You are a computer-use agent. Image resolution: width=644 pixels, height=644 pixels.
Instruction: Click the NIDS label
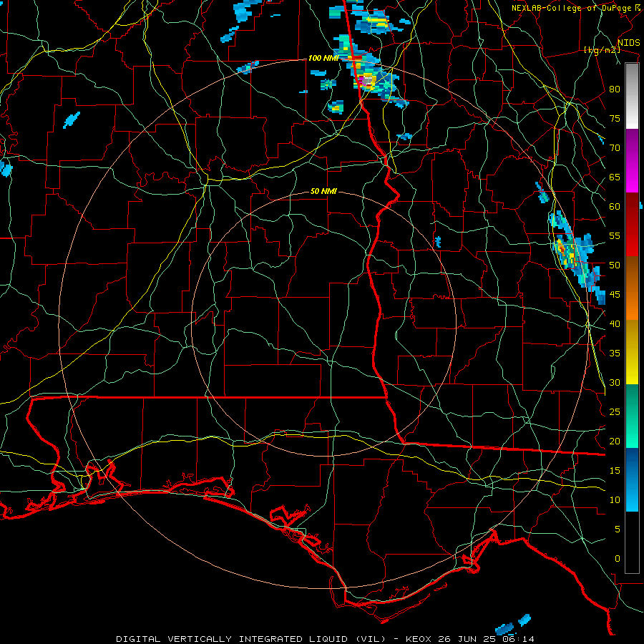628,43
